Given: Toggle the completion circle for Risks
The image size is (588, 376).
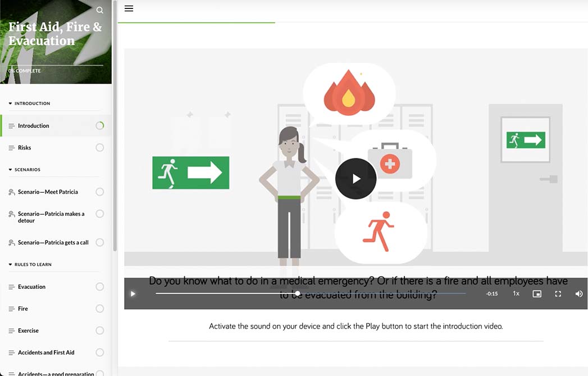Looking at the screenshot, I should point(99,147).
